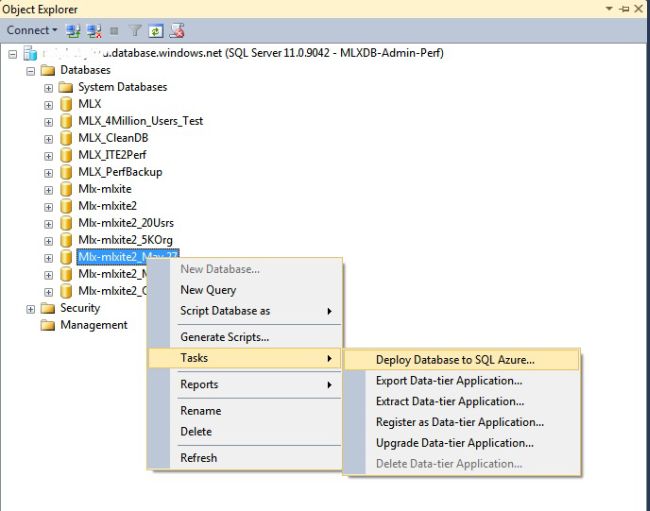Choose Rename from the context menu
The image size is (650, 511).
pos(245,411)
